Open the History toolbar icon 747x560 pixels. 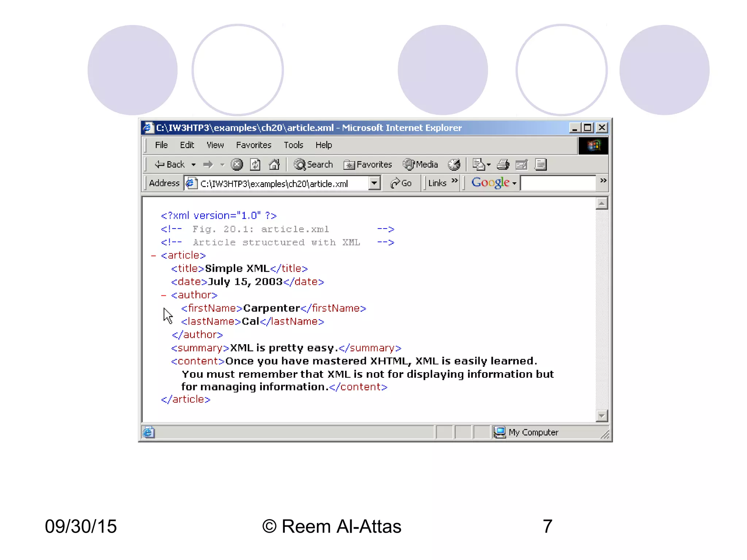coord(454,164)
